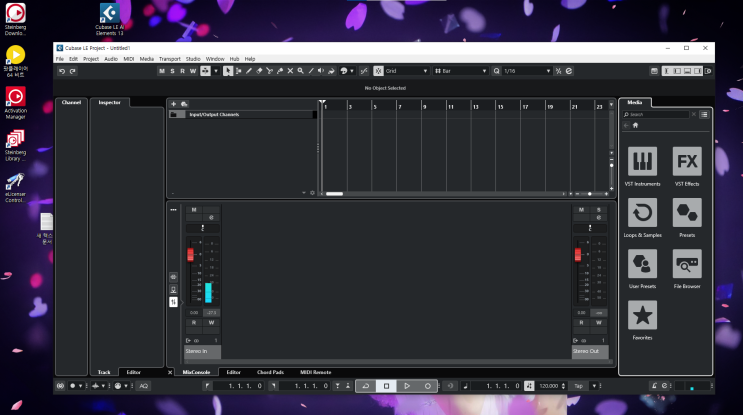743x415 pixels.
Task: Toggle Solo on Stereo Out channel
Action: point(598,210)
